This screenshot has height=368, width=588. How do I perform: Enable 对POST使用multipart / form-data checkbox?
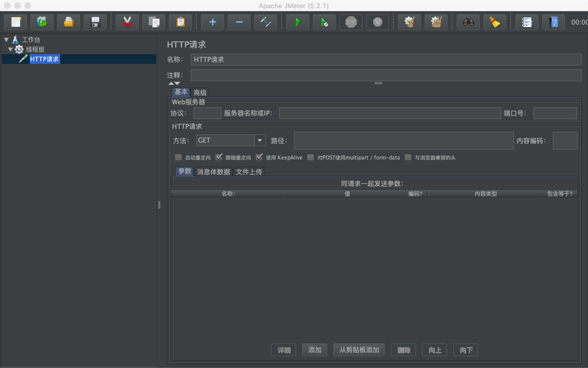point(310,157)
